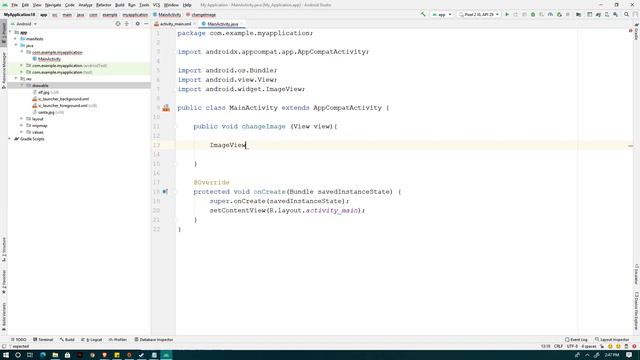Expand the manifests folder
The width and height of the screenshot is (640, 360).
16,39
